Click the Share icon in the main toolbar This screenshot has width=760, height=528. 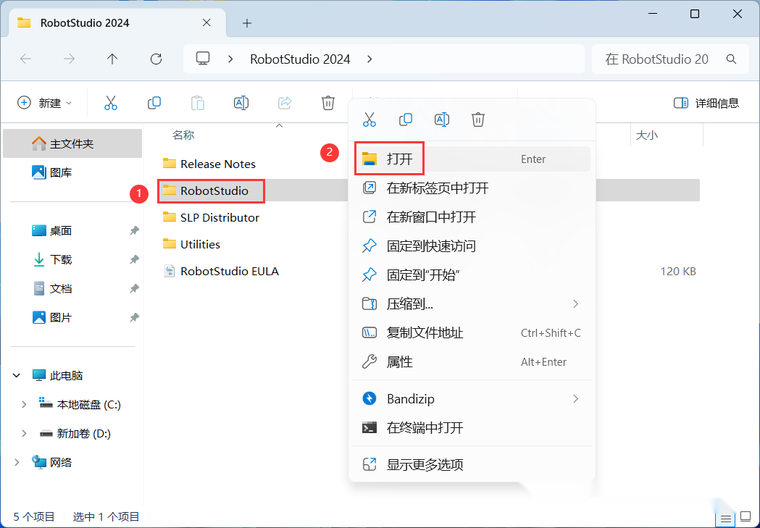(285, 103)
